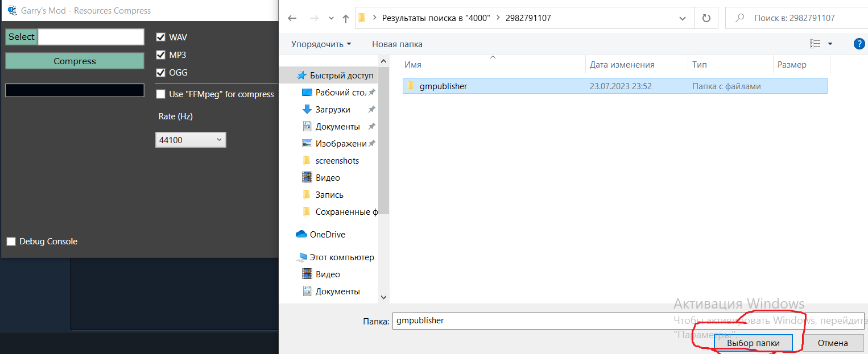Click the Папка name input field
This screenshot has height=354, width=868.
pos(629,321)
